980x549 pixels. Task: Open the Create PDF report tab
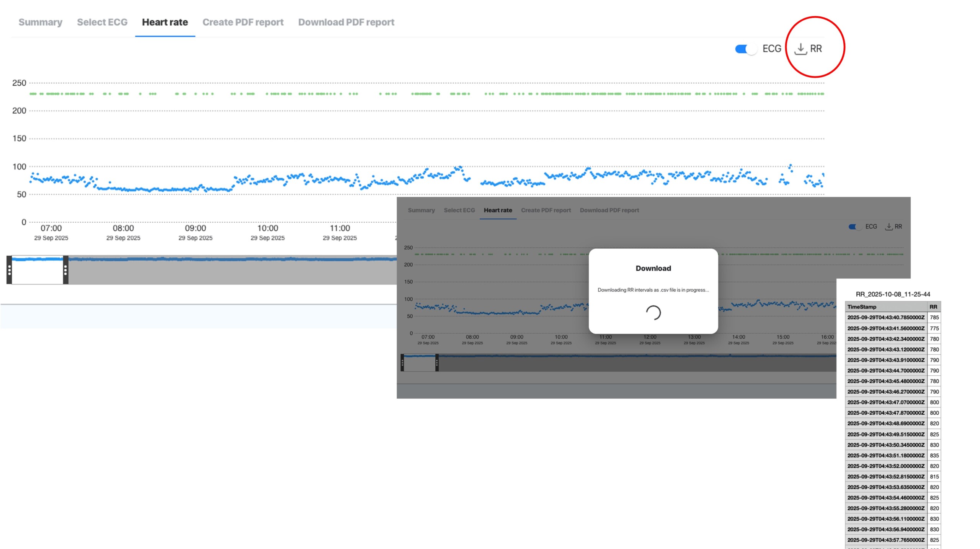243,22
